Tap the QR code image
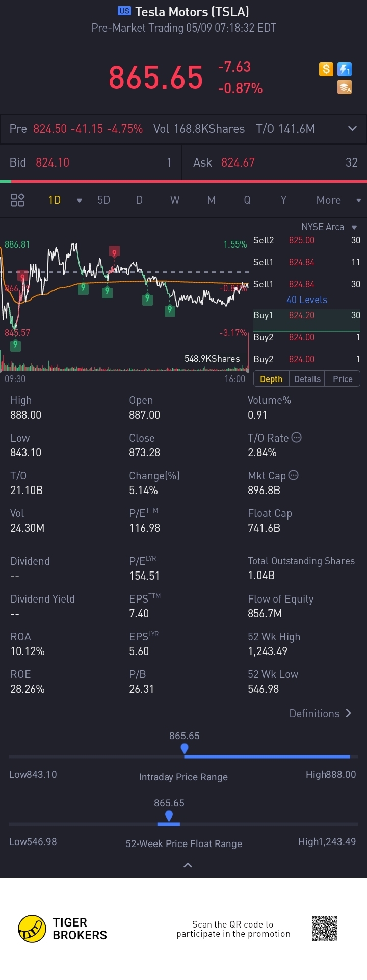 pos(325,929)
